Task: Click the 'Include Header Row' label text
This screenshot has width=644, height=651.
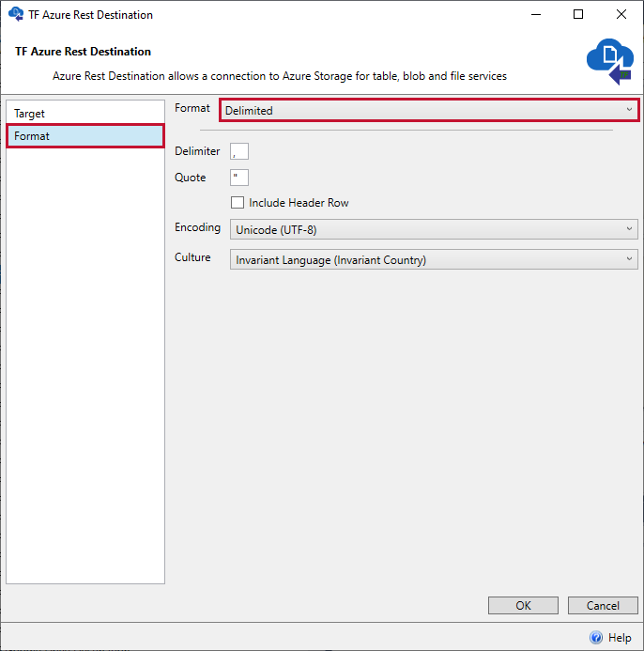Action: tap(299, 203)
